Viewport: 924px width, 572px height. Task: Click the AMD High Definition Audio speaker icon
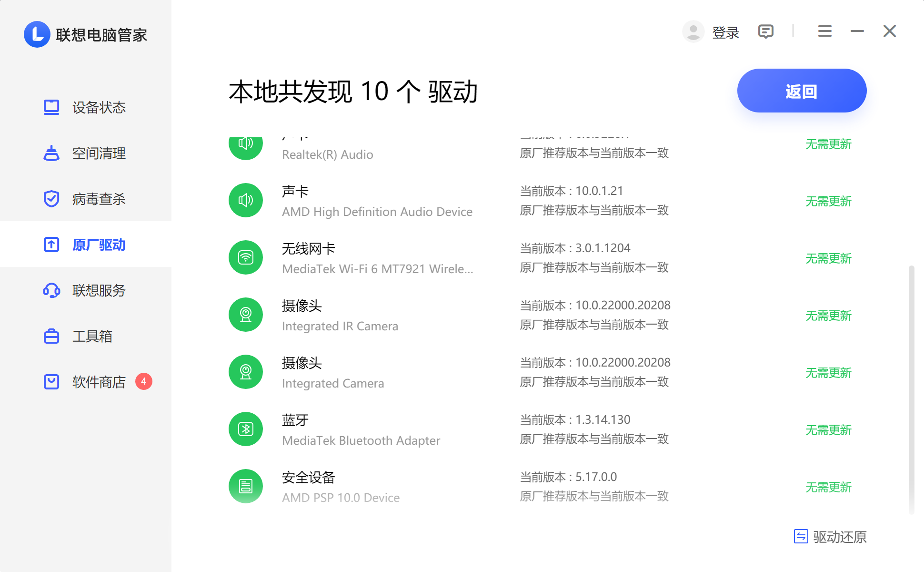click(246, 200)
